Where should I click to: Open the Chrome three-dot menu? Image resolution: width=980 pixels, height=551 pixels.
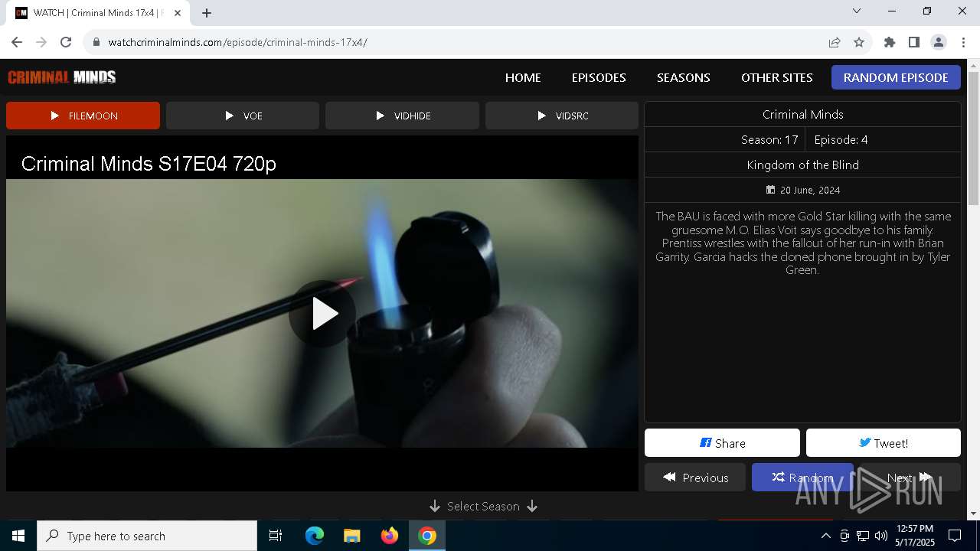(x=963, y=42)
